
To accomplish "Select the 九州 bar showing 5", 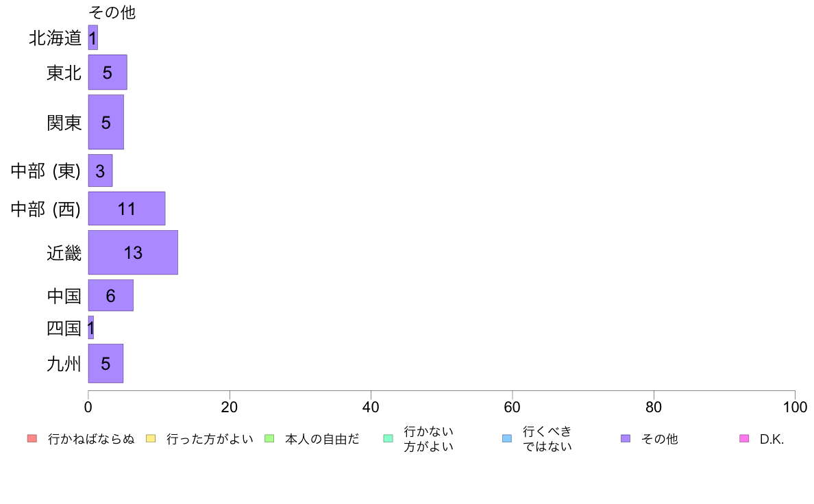I will [106, 364].
